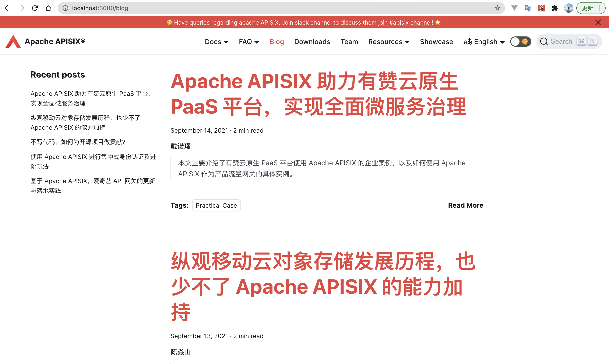The image size is (609, 364).
Task: Click the browser home icon
Action: pyautogui.click(x=48, y=8)
